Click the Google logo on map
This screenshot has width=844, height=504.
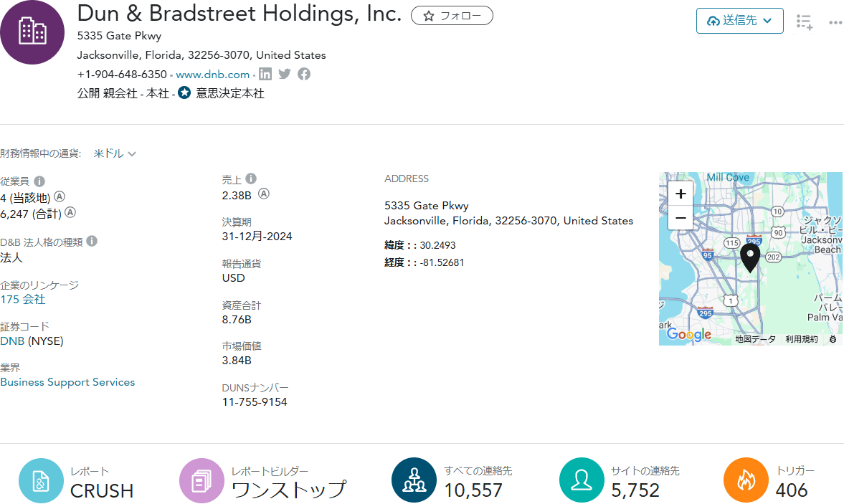(x=689, y=335)
